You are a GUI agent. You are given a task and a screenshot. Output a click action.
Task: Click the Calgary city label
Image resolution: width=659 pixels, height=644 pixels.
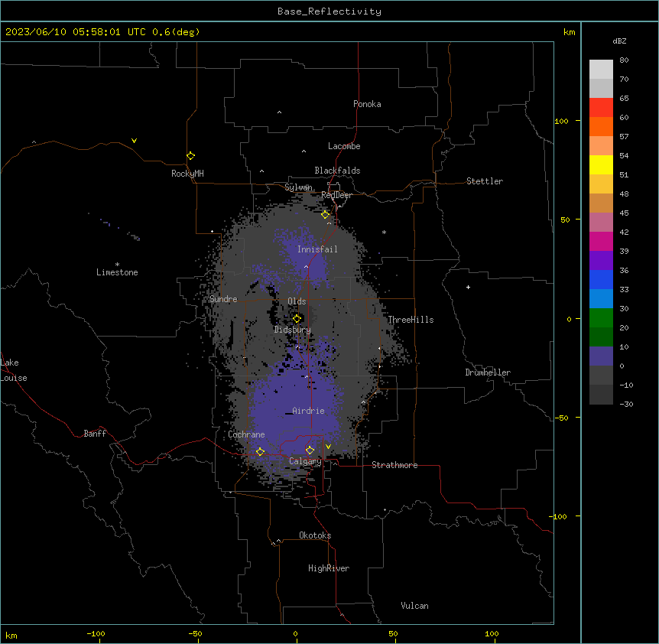(305, 461)
